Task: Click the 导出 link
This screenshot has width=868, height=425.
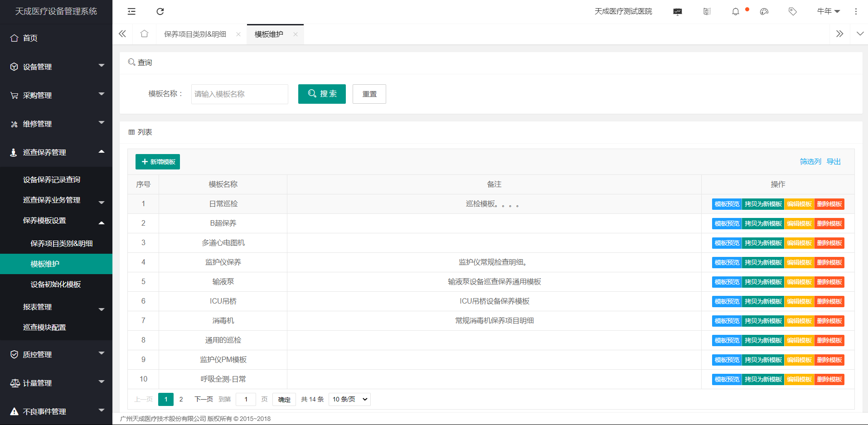Action: tap(834, 162)
